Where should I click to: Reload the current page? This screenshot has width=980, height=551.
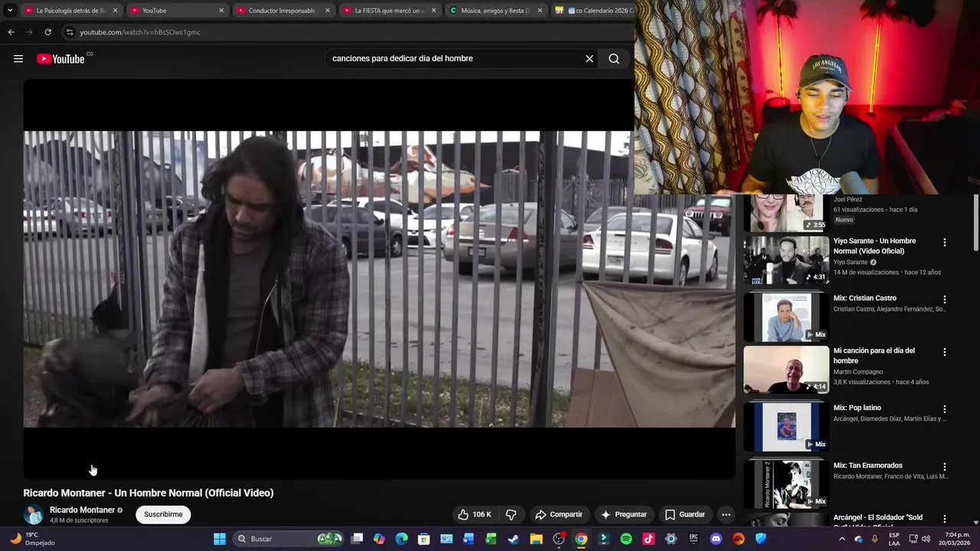(x=47, y=32)
